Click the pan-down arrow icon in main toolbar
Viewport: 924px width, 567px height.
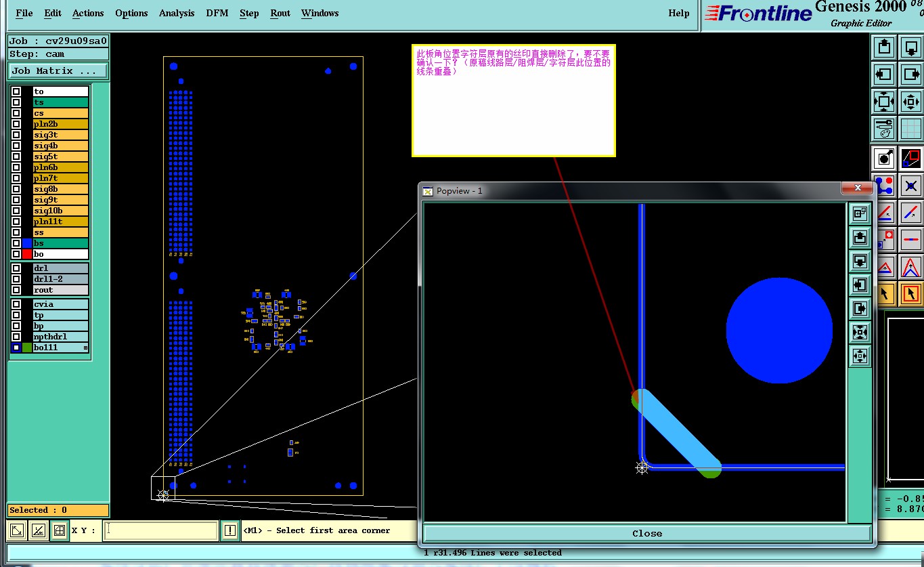tap(911, 47)
